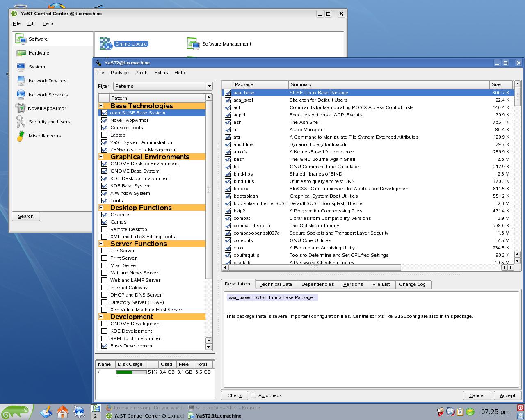
Task: Launch the Online Update module icon
Action: point(106,44)
